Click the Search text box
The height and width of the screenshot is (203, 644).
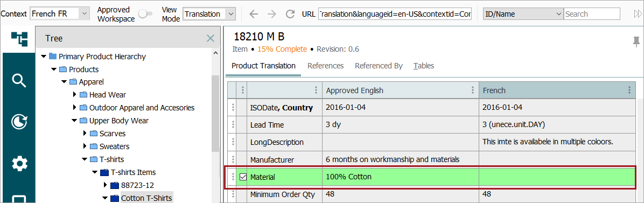tap(592, 14)
